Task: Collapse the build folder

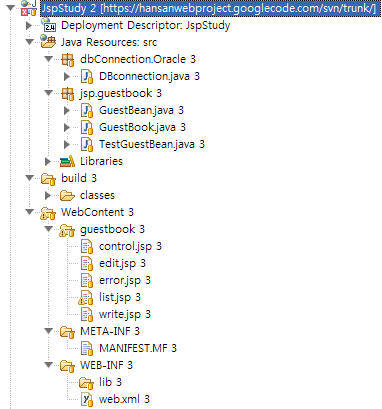Action: [30, 178]
